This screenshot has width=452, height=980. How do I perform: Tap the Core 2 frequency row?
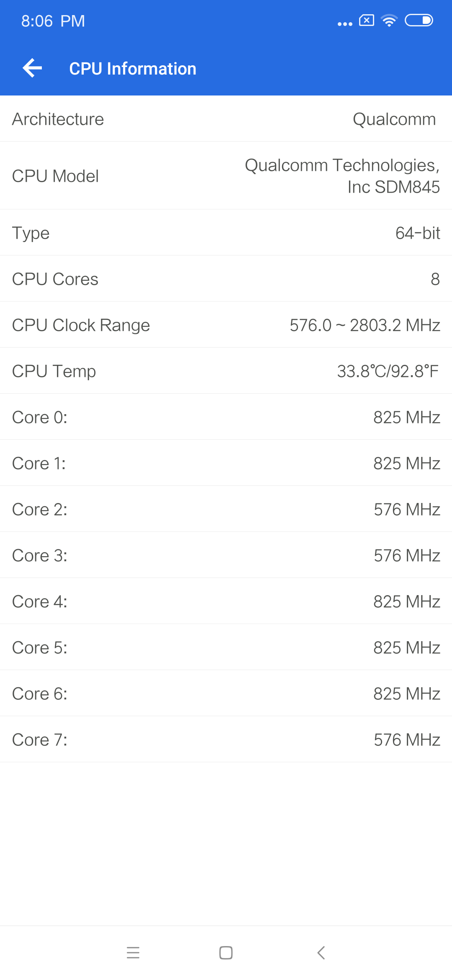pyautogui.click(x=226, y=509)
